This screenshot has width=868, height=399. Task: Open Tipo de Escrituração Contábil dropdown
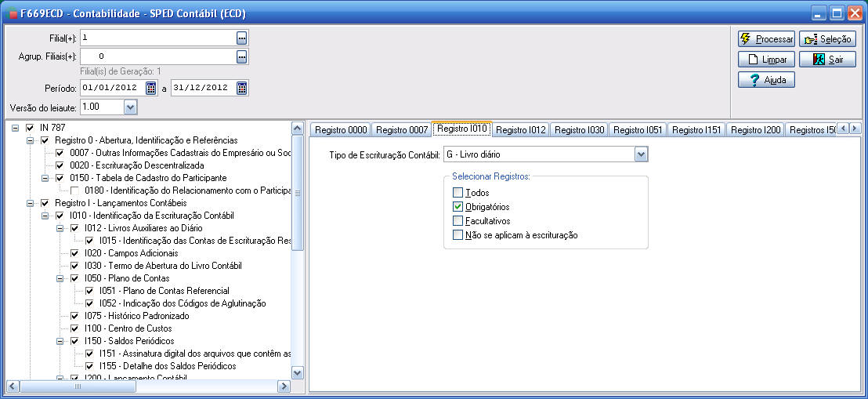(641, 154)
